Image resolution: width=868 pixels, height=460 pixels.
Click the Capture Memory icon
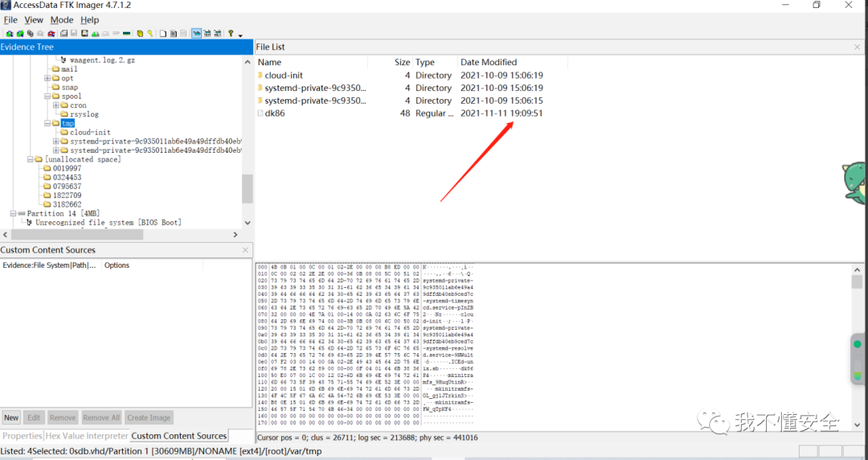click(x=127, y=33)
